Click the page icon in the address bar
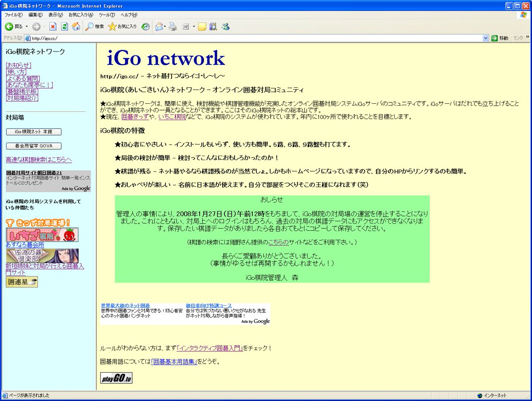The image size is (532, 401). (x=28, y=38)
